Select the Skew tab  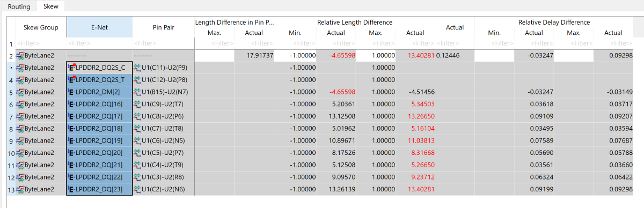51,6
